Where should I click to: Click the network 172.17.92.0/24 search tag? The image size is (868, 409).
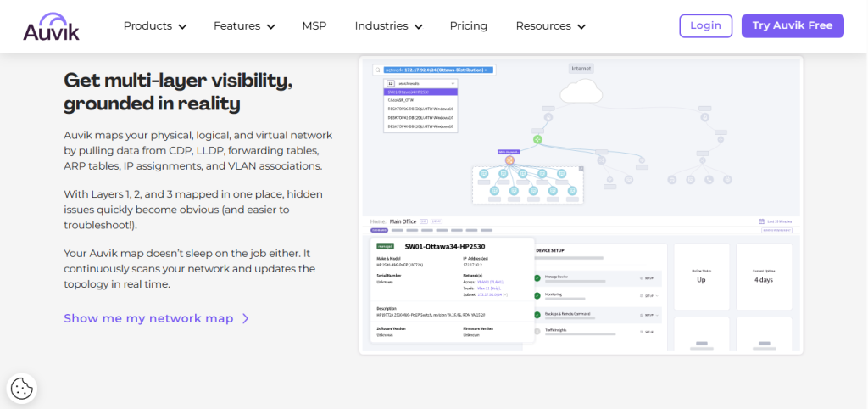pos(437,70)
